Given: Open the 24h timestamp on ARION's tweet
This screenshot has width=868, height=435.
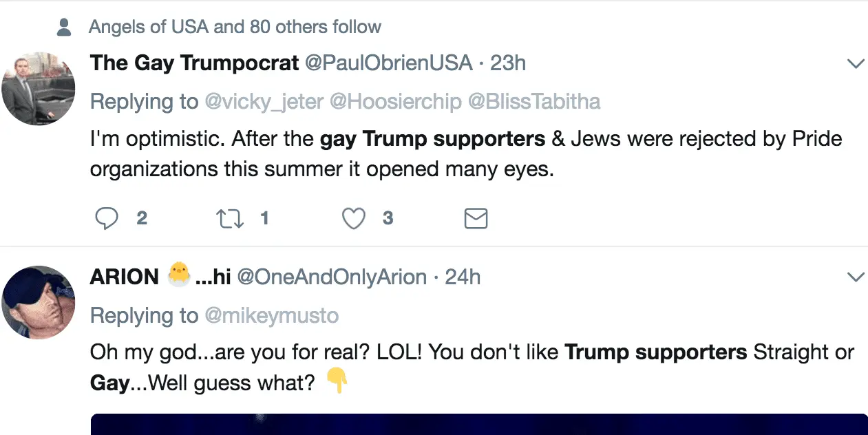Looking at the screenshot, I should click(463, 277).
